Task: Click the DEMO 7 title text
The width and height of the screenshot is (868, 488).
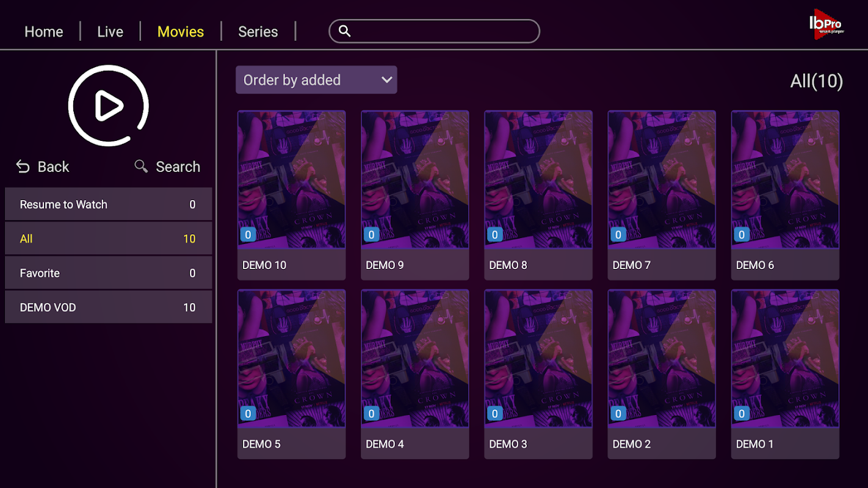Action: tap(631, 265)
